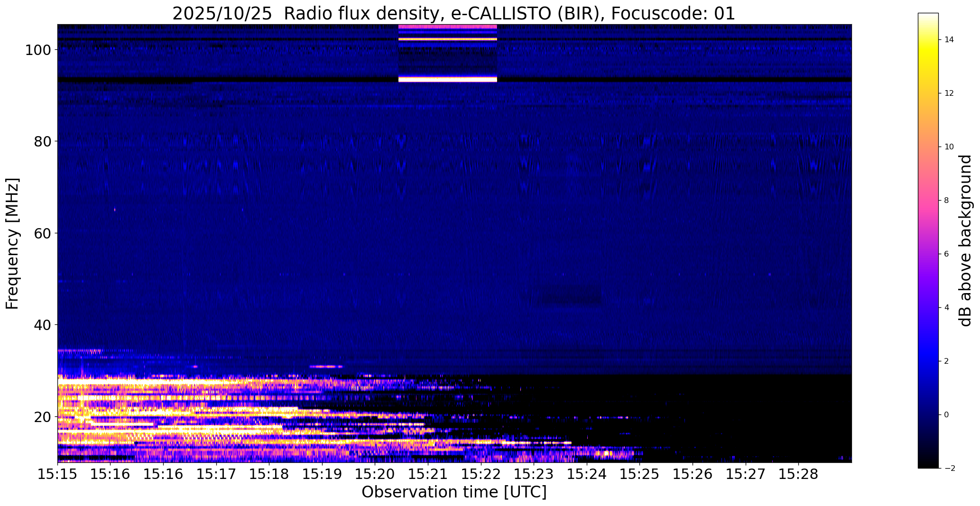980x506 pixels.
Task: Click the colorbar value 0
Action: click(x=947, y=415)
